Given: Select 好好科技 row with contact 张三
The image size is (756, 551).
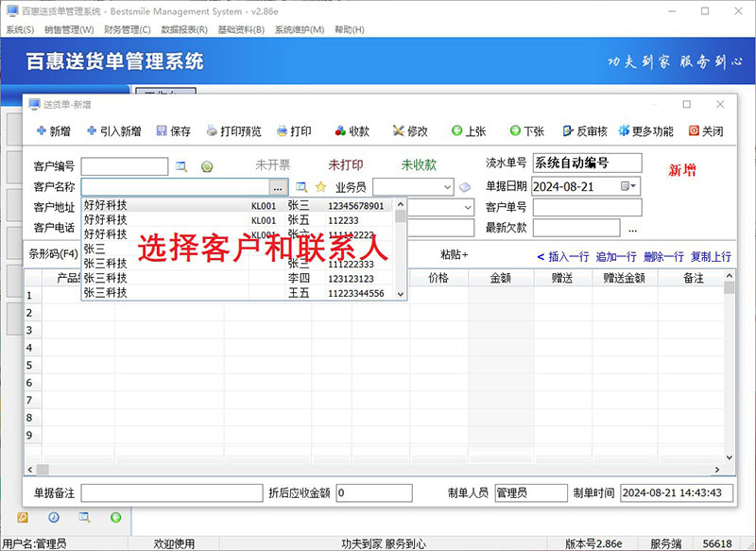Looking at the screenshot, I should tap(238, 205).
